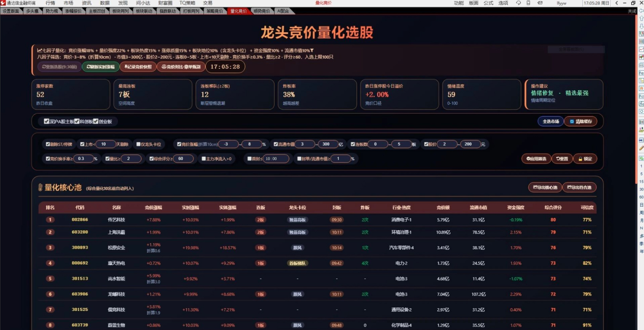Select stock code 002866 in table
The image size is (644, 330).
coord(80,220)
